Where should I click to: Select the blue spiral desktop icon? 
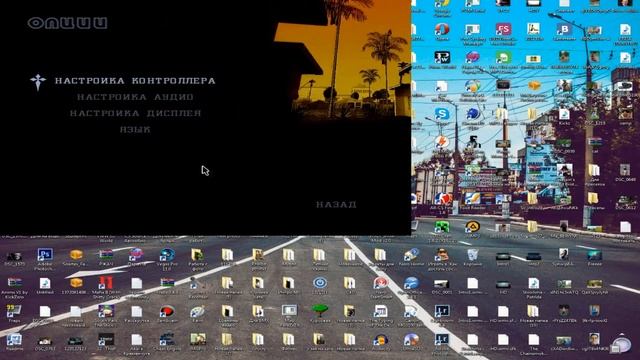tap(320, 286)
